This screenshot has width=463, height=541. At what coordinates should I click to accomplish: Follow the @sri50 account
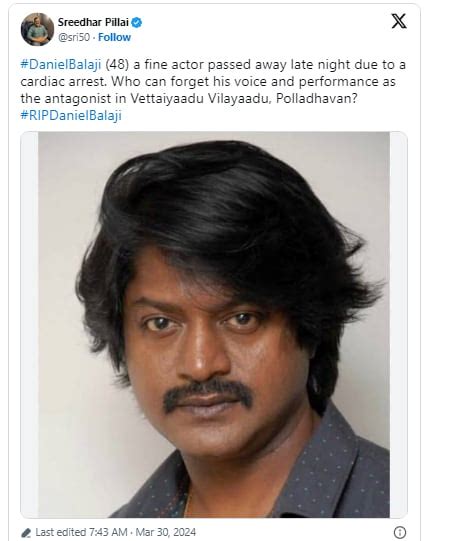(114, 37)
